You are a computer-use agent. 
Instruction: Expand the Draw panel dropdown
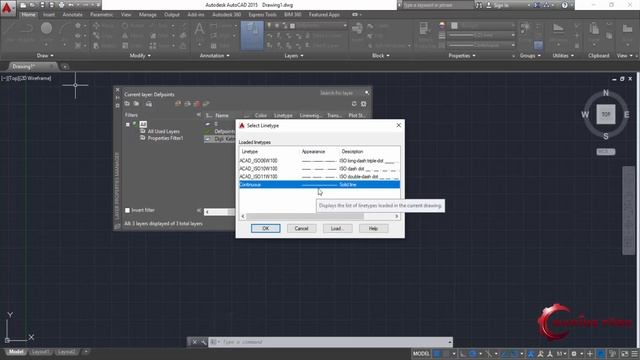pos(45,56)
